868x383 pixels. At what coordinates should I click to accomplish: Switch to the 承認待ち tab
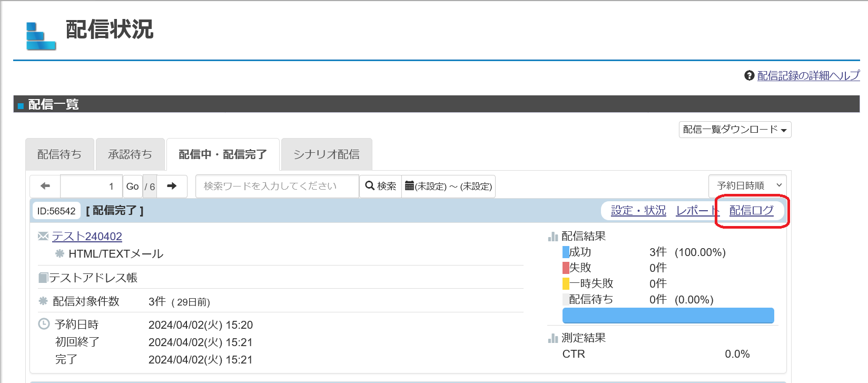(130, 154)
